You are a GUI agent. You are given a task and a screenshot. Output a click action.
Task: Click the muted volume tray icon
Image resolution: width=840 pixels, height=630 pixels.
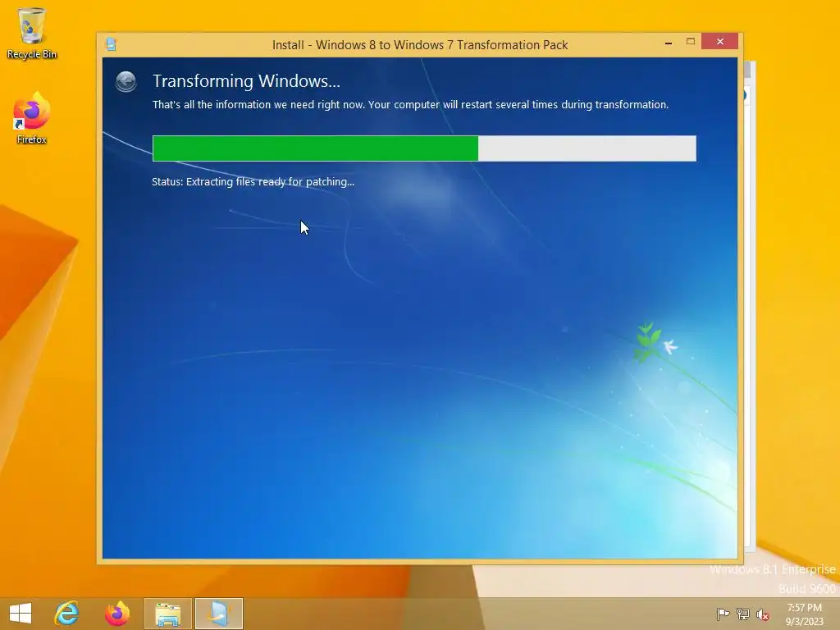pyautogui.click(x=763, y=614)
